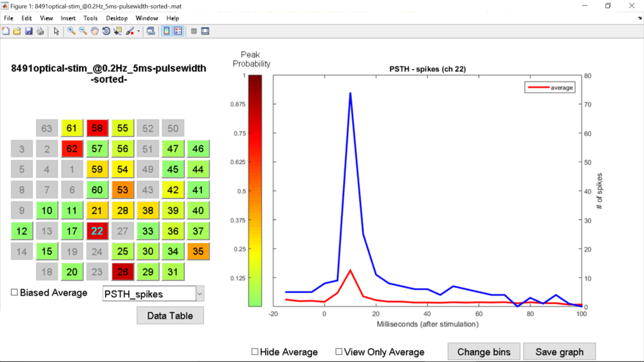The image size is (644, 362).
Task: Click the Change bins button
Action: point(484,352)
